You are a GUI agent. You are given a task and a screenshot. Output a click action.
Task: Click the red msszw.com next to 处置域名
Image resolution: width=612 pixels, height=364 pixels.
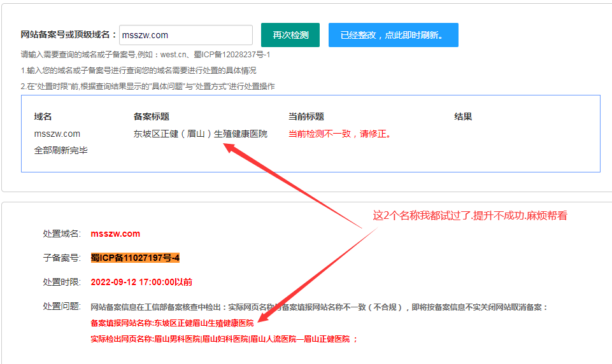coord(115,234)
